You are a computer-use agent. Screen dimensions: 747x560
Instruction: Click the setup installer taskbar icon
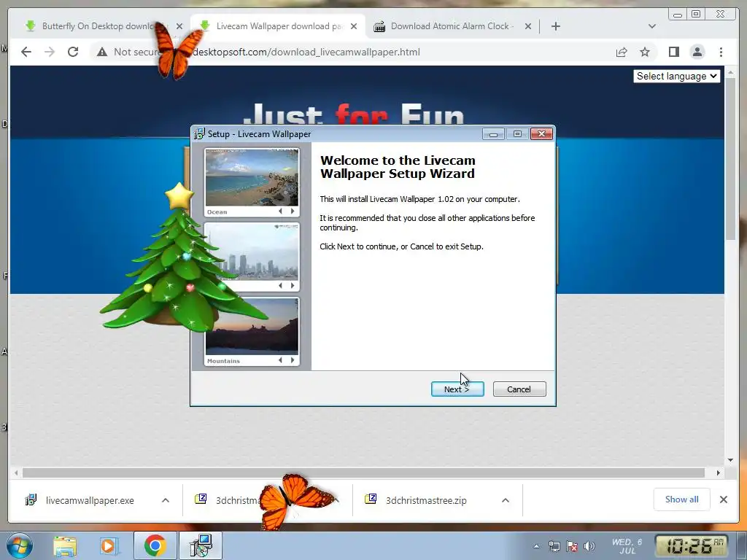(201, 545)
